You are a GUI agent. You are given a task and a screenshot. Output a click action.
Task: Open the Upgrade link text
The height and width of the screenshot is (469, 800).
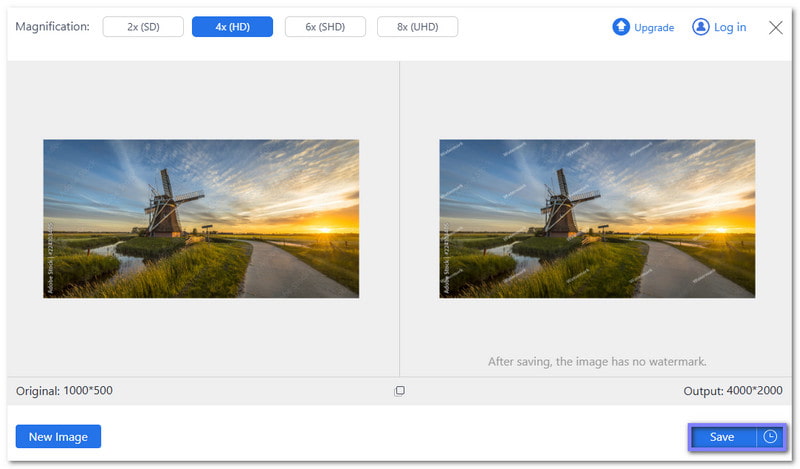(654, 28)
